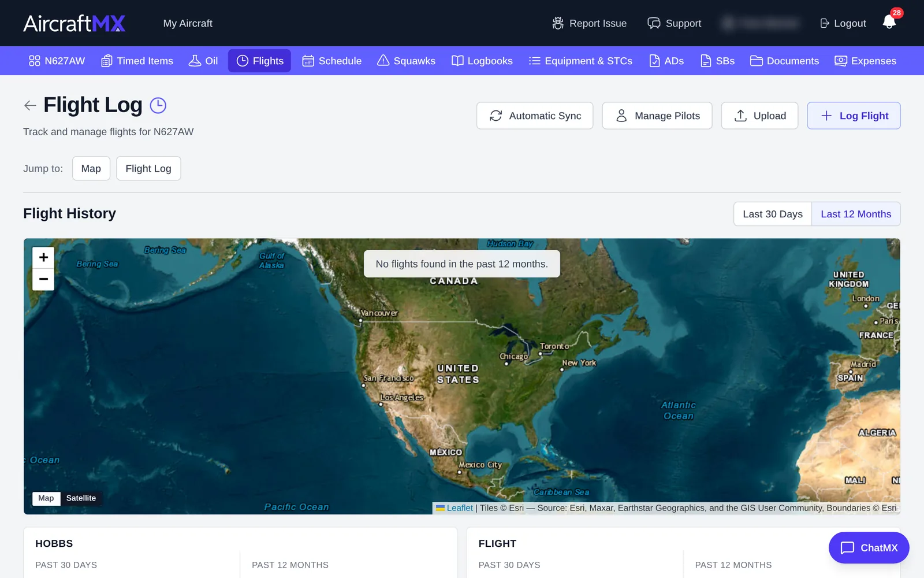Click the N627AW grid icon
This screenshot has width=924, height=578.
tap(35, 61)
